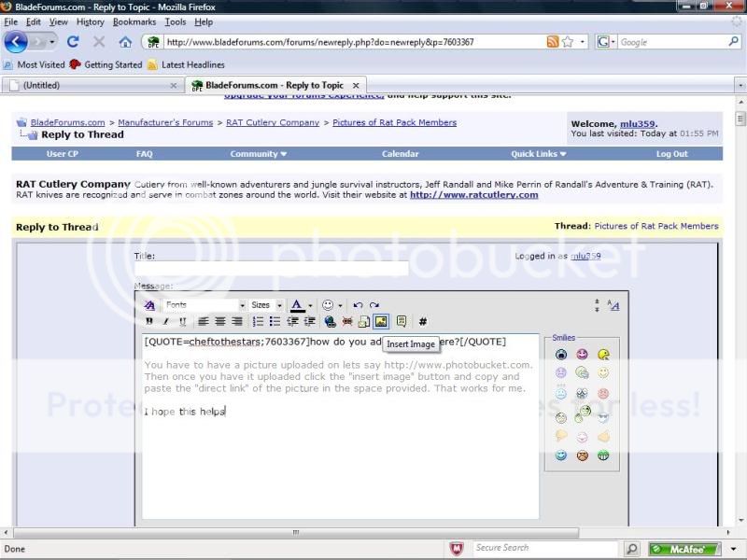Image resolution: width=747 pixels, height=560 pixels.
Task: Open the Calendar nav link
Action: tap(401, 154)
